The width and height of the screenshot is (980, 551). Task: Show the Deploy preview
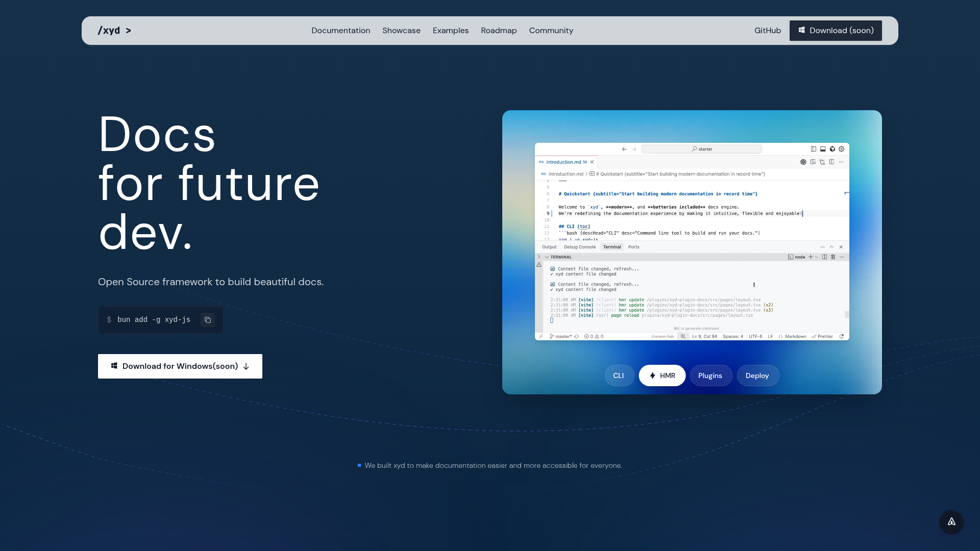tap(757, 375)
